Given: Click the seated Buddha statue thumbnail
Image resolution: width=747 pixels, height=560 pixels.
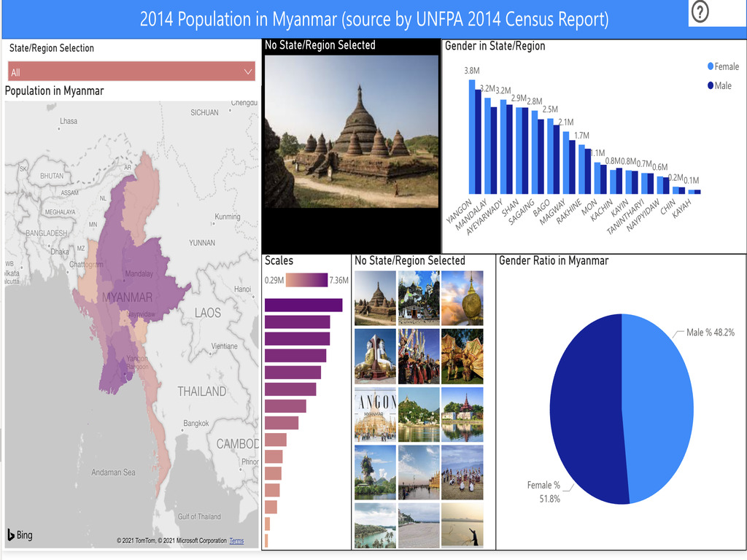Looking at the screenshot, I should pos(375,355).
